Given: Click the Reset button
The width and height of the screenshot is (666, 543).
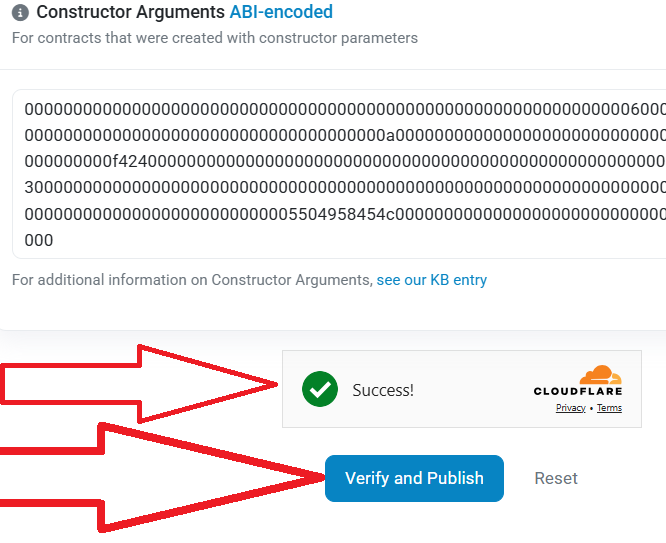Looking at the screenshot, I should (x=556, y=478).
